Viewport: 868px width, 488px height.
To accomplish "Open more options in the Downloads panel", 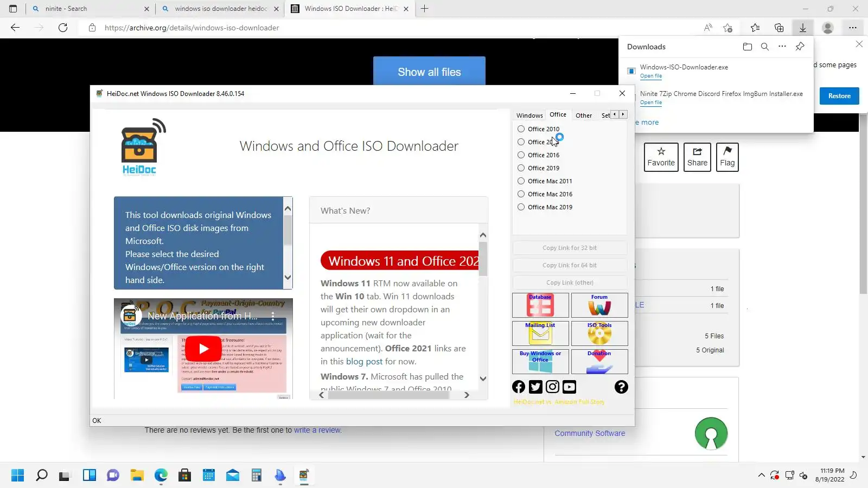I will pos(782,47).
